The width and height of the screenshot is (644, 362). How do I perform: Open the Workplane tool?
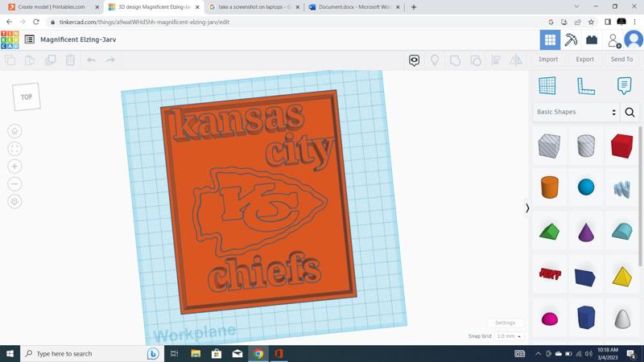pyautogui.click(x=547, y=85)
